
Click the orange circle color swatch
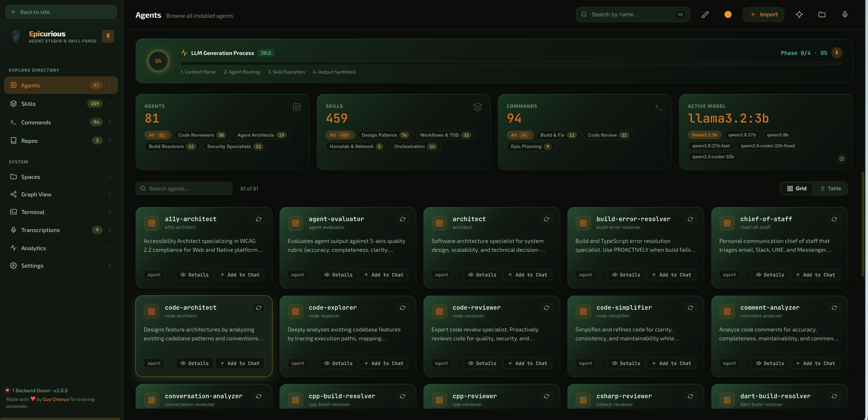(x=728, y=15)
